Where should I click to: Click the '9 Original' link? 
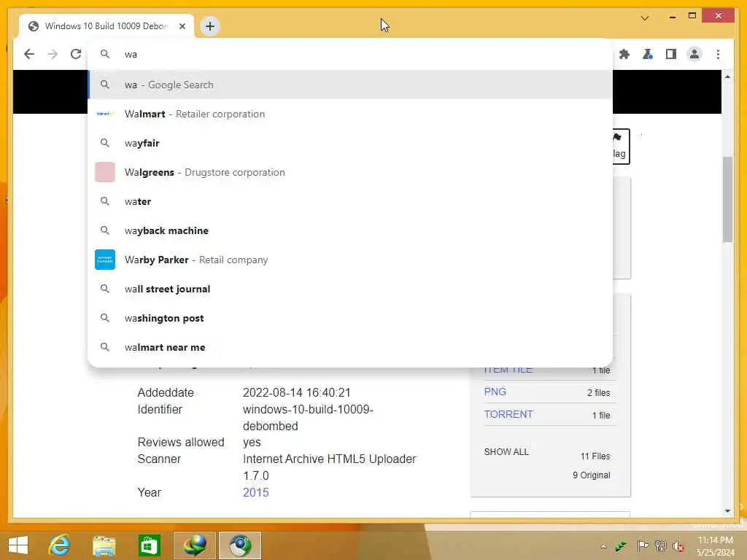(x=591, y=475)
